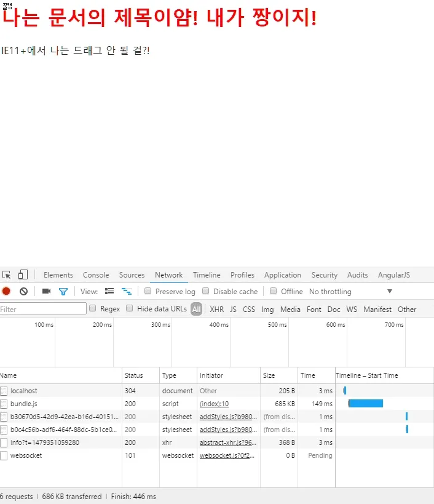Click the localhost row file icon
Image resolution: width=434 pixels, height=504 pixels.
point(4,391)
